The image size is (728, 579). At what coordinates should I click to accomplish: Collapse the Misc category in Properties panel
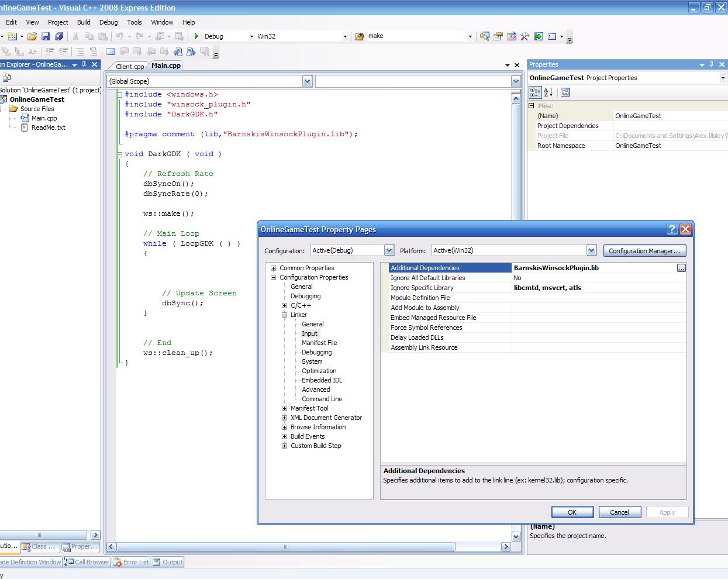click(532, 106)
